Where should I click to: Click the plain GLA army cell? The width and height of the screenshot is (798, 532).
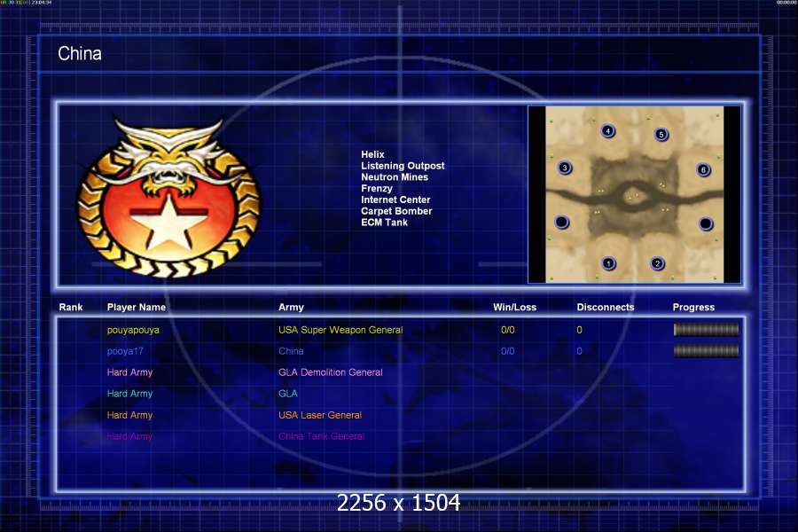tap(288, 394)
